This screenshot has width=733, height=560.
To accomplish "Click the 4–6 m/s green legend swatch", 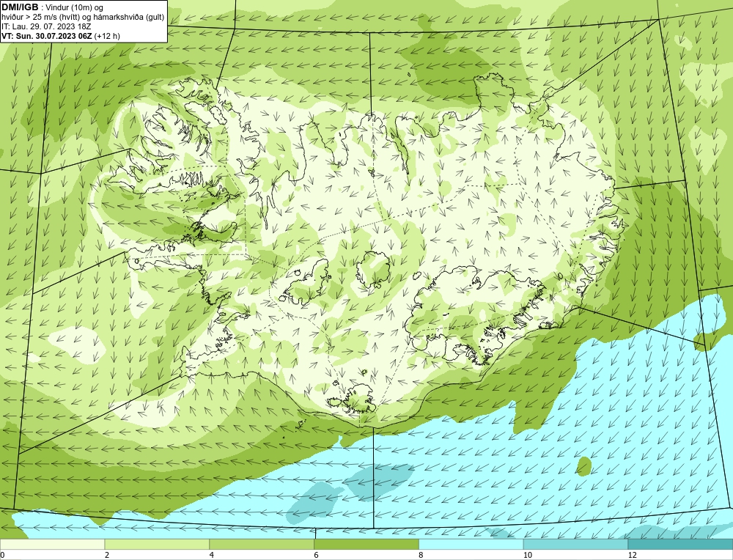I will point(262,545).
